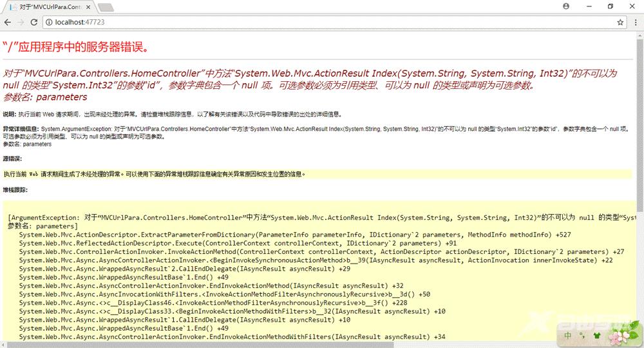Viewport: 644px width, 348px height.
Task: Restore down the browser window
Action: coord(611,6)
